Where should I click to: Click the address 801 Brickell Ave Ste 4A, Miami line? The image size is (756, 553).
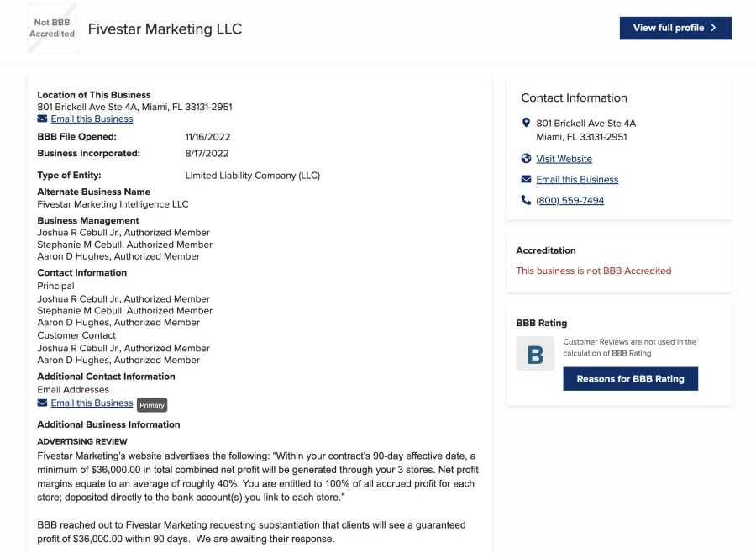134,107
